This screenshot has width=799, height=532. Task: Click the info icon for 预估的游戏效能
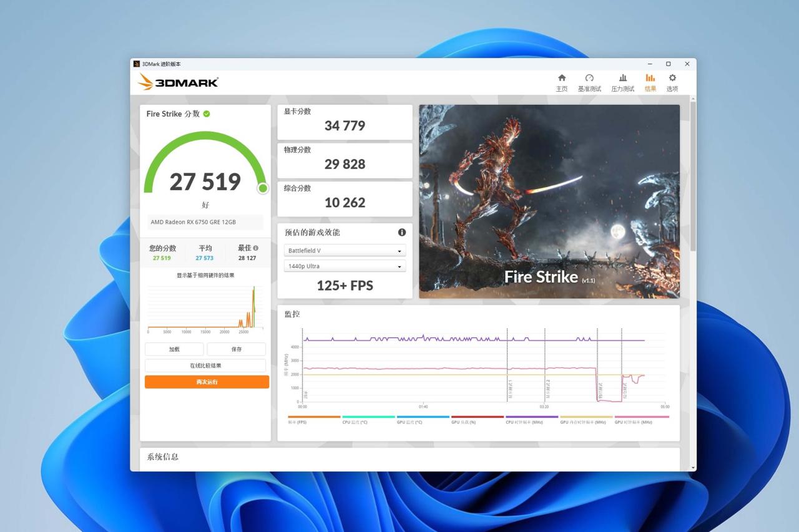(402, 232)
